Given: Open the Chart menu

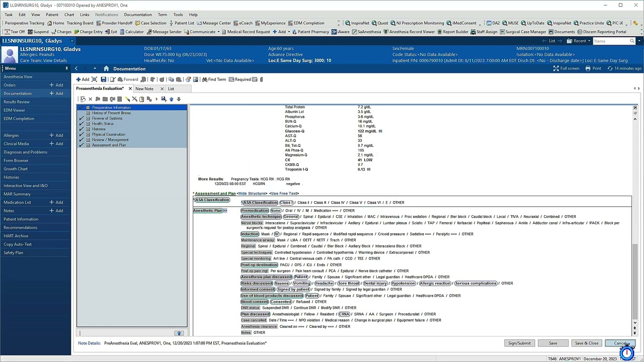Looking at the screenshot, I should 69,15.
